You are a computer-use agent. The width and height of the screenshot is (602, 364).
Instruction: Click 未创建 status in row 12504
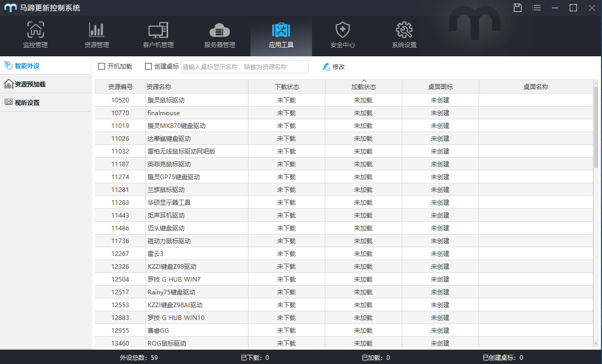[x=440, y=279]
